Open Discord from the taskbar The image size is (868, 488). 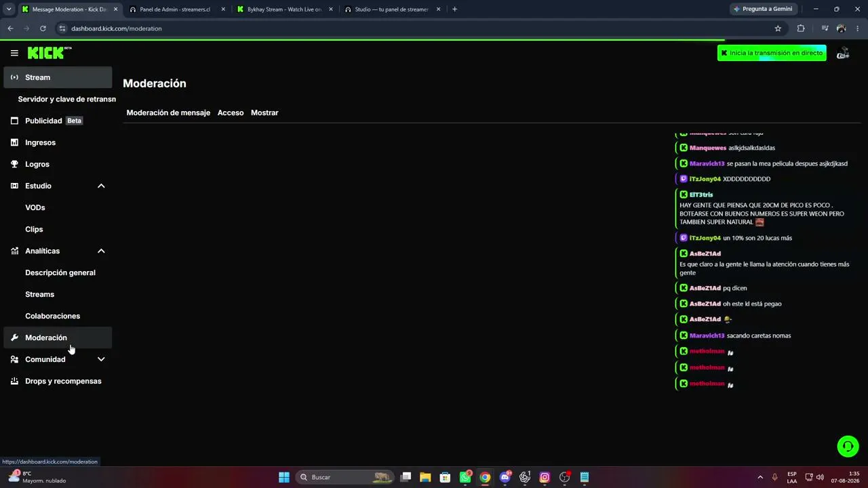505,477
